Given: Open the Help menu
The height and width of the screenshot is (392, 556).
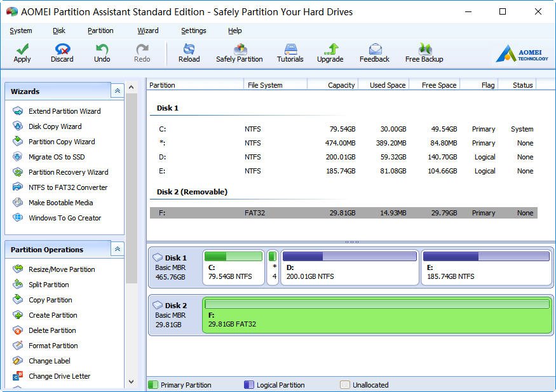Looking at the screenshot, I should (x=234, y=31).
